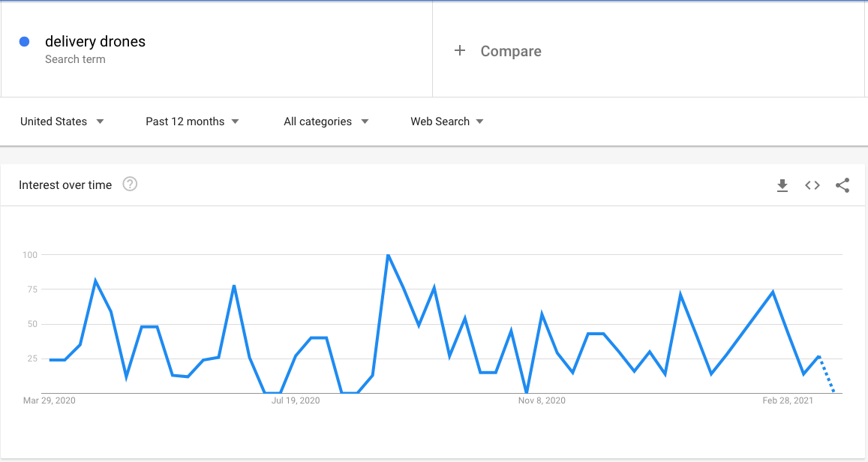Click the blue delivery drones color dot
Screen dimensions: 868x462
(24, 41)
